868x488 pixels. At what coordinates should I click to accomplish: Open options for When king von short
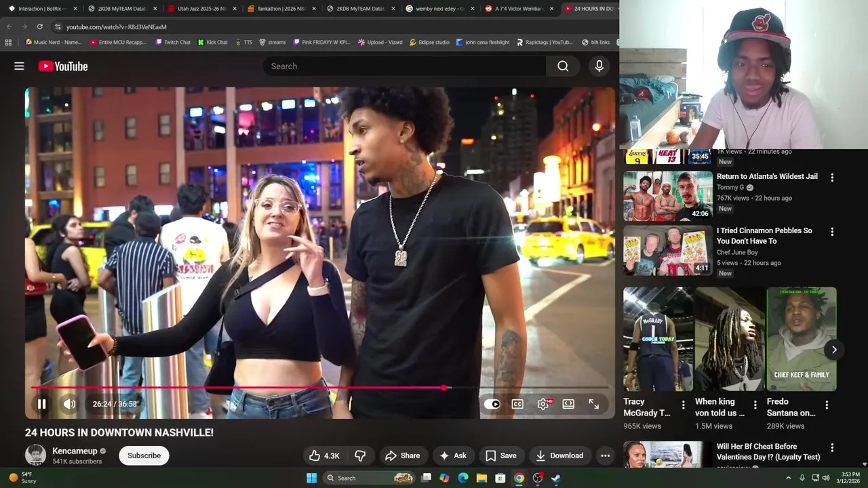tap(755, 405)
